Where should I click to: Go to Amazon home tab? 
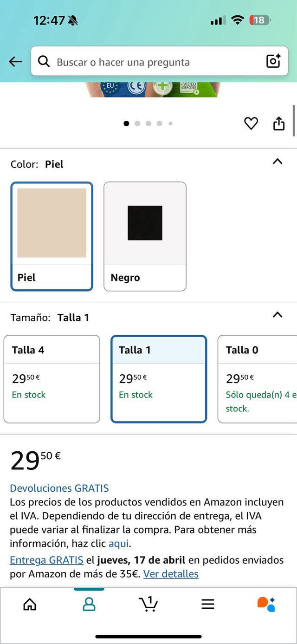tap(30, 604)
